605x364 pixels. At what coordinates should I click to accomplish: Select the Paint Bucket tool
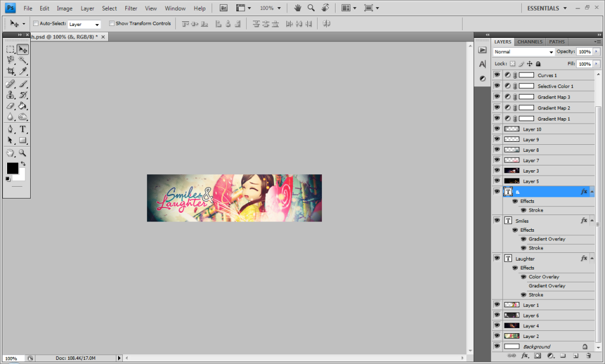(23, 106)
